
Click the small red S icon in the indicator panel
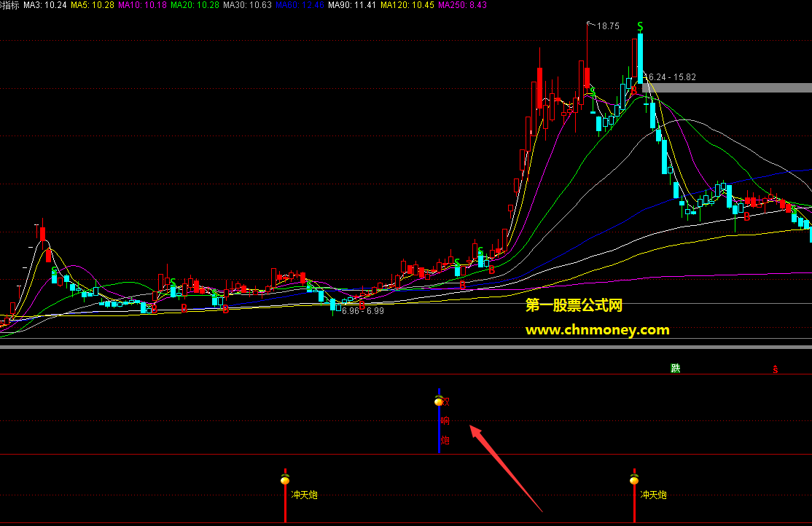click(776, 369)
